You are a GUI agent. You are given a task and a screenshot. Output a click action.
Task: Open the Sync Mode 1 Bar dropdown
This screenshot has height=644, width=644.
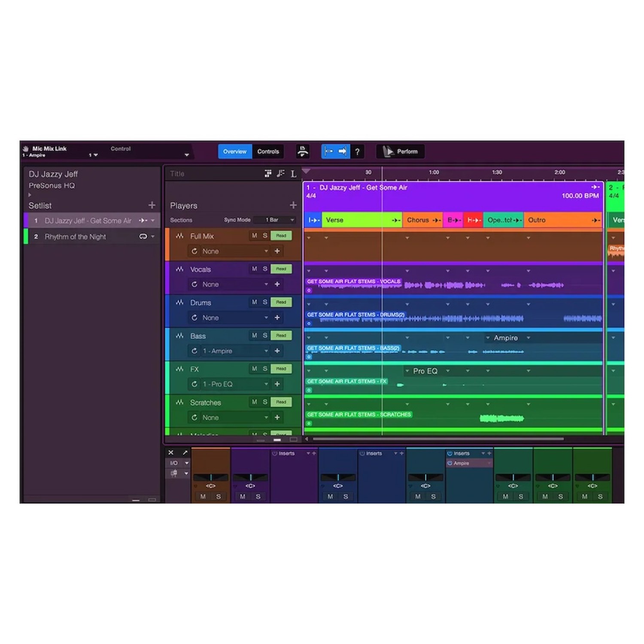(x=275, y=220)
